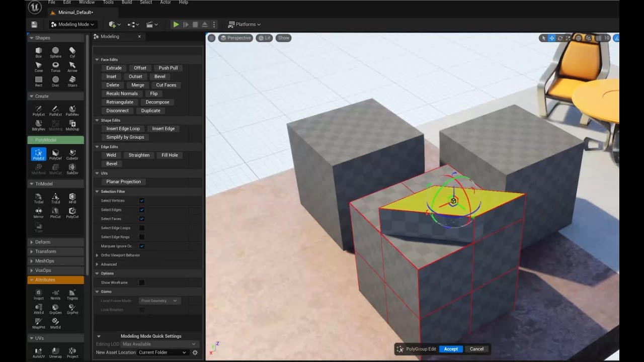
Task: Open New Asset Location Current Folder dropdown
Action: pos(163,352)
